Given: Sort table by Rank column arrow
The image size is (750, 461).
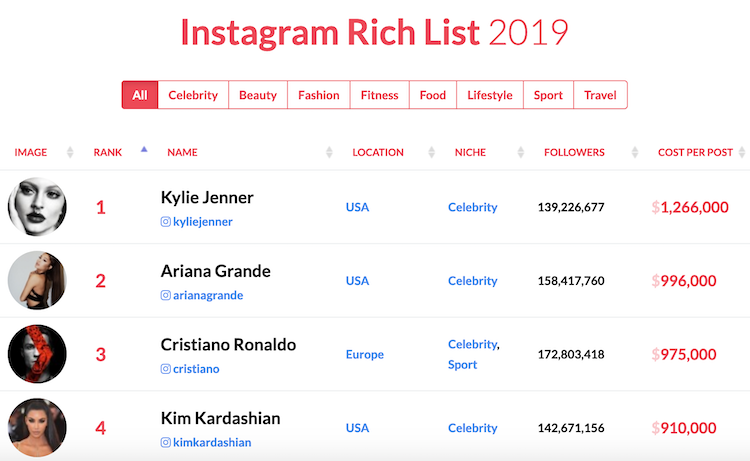Looking at the screenshot, I should coord(144,150).
